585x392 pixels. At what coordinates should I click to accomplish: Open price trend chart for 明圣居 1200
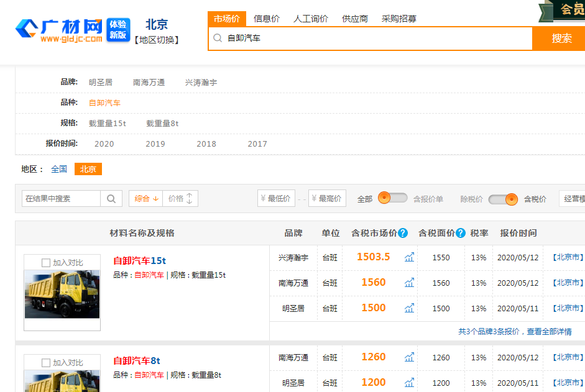click(x=409, y=383)
